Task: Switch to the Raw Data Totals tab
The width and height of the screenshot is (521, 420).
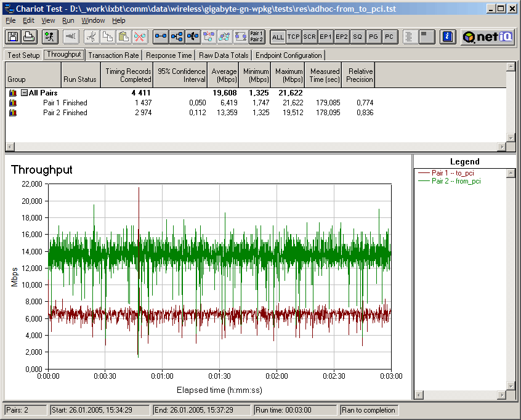Action: (x=224, y=55)
